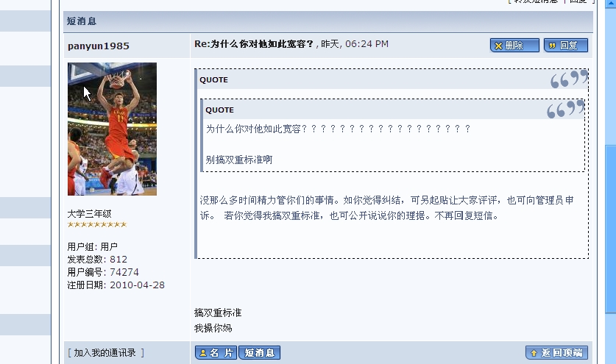The height and width of the screenshot is (364, 616).
Task: Click the gold star rating row
Action: [97, 224]
